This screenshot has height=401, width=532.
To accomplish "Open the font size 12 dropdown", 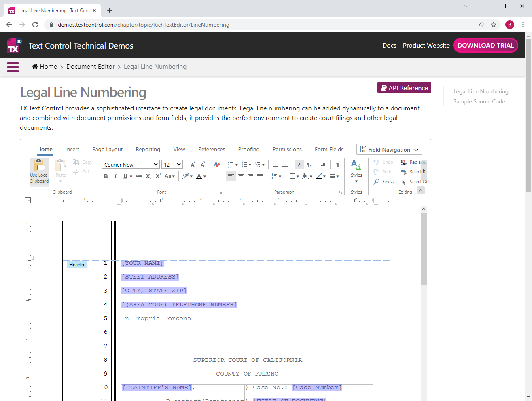I will (172, 165).
